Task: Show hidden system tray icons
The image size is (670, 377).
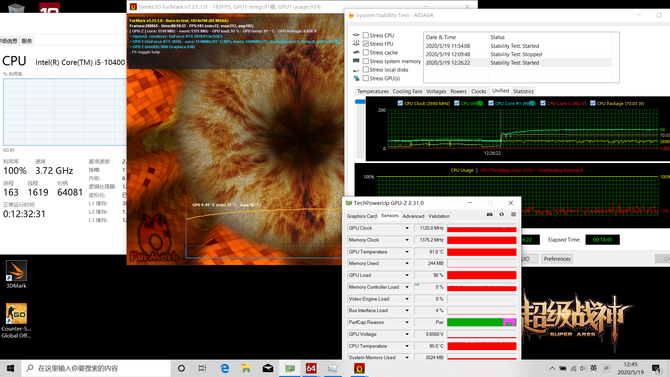Action: pos(552,368)
